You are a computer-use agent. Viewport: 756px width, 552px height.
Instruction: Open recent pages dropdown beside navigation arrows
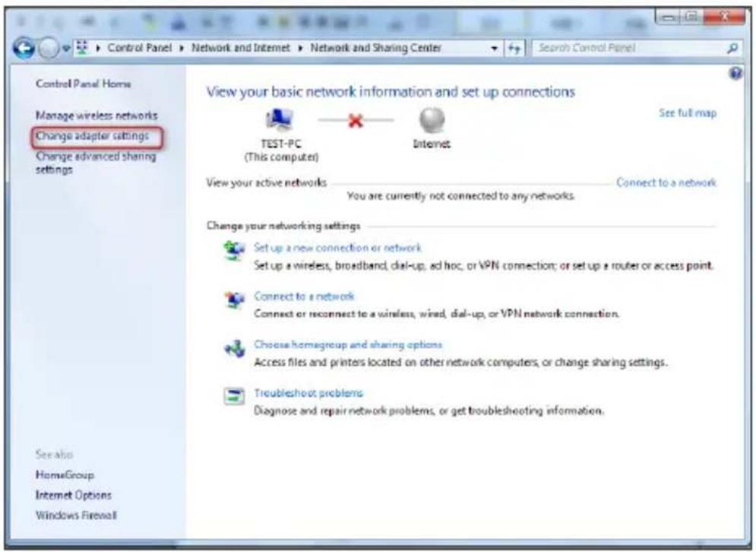66,48
